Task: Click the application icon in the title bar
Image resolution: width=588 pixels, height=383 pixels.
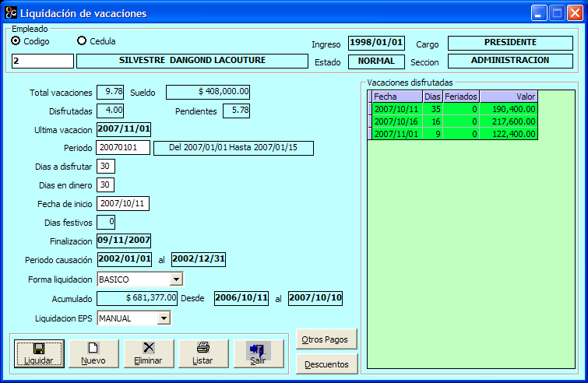Action: pos(11,12)
